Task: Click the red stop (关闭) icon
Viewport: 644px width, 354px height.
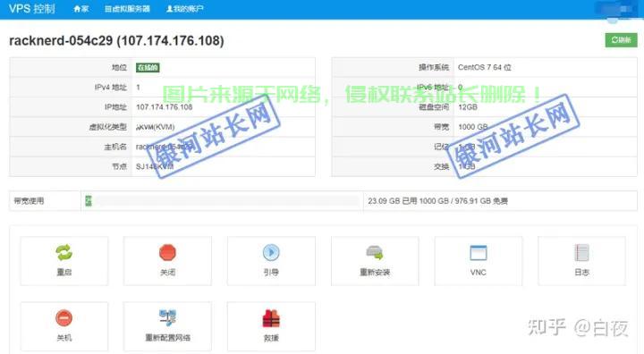Action: tap(167, 253)
